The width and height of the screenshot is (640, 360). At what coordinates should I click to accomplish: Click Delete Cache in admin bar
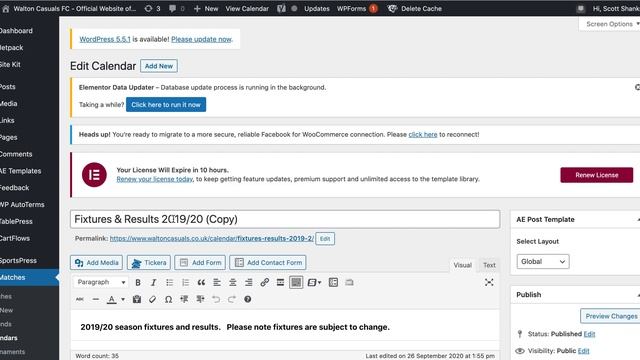(415, 9)
